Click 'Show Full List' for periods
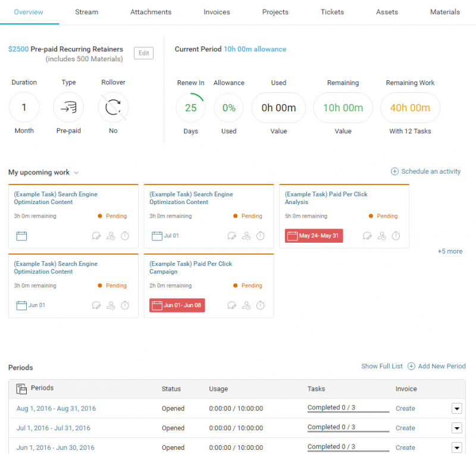This screenshot has height=454, width=476. tap(381, 366)
